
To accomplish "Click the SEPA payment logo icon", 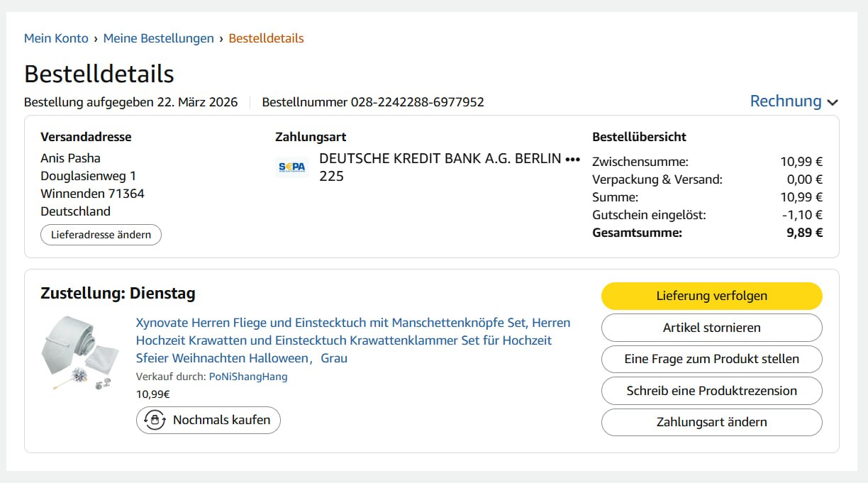I will (291, 167).
